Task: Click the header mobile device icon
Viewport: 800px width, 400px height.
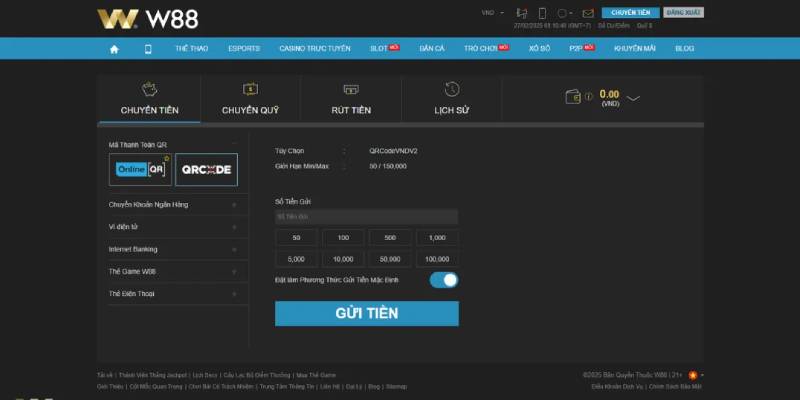Action: coord(542,13)
